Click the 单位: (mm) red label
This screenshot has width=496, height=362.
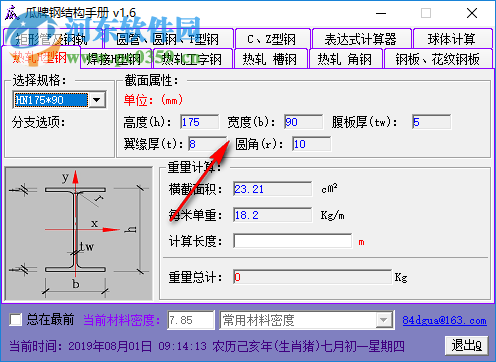click(153, 100)
